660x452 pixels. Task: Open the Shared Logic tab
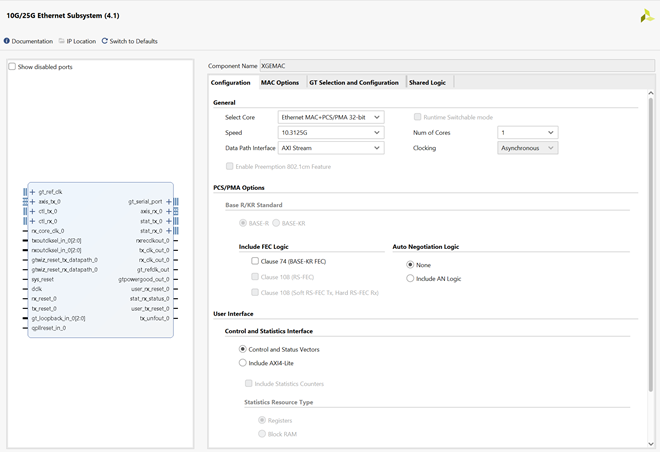(427, 82)
